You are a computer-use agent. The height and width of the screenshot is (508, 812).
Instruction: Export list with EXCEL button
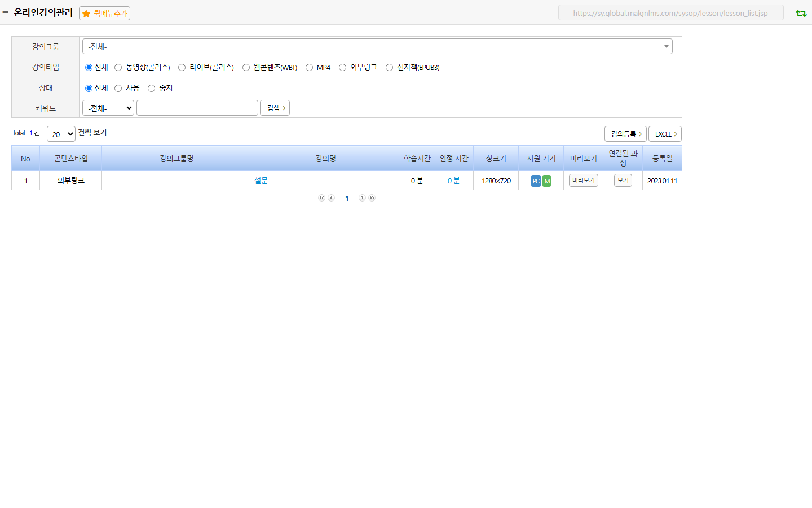tap(665, 134)
